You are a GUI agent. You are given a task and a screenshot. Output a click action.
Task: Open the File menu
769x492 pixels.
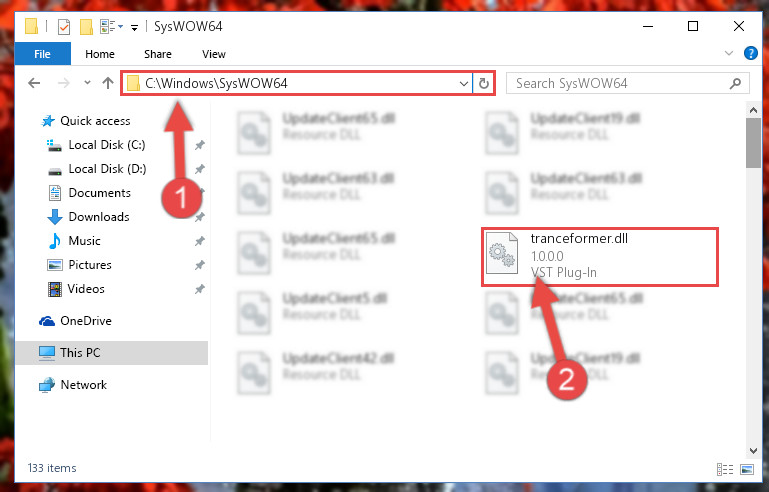(x=42, y=54)
